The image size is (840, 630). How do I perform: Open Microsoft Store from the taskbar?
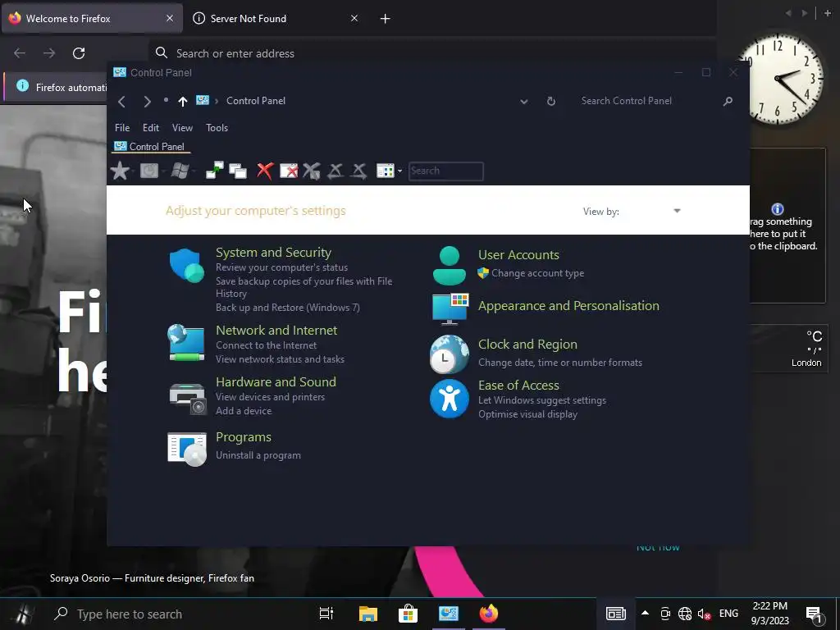[408, 614]
